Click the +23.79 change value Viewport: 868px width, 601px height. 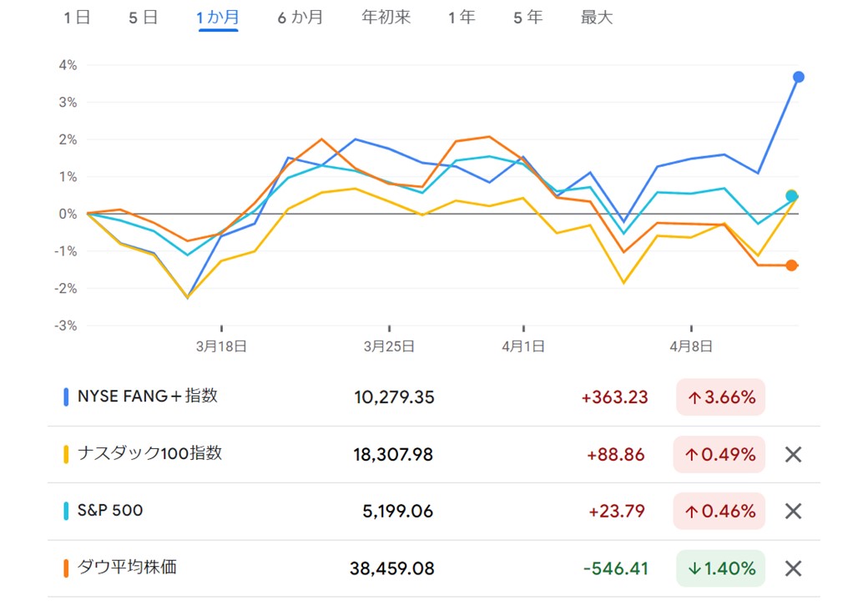tap(617, 512)
